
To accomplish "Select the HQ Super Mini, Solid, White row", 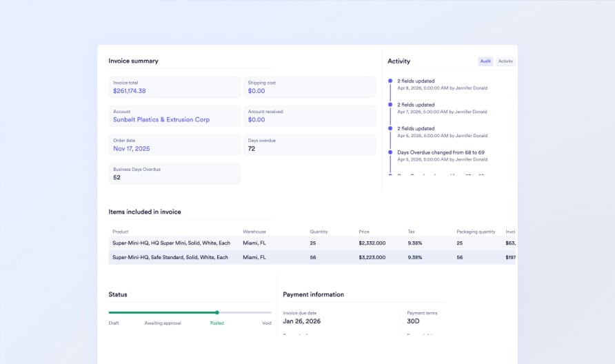I will (x=312, y=243).
